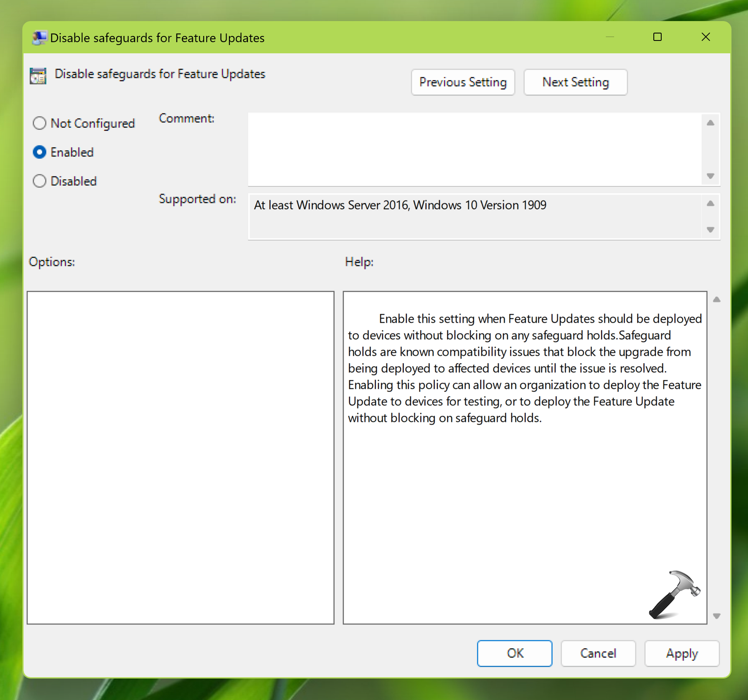Go to the Previous Setting
The image size is (748, 700).
click(x=462, y=82)
